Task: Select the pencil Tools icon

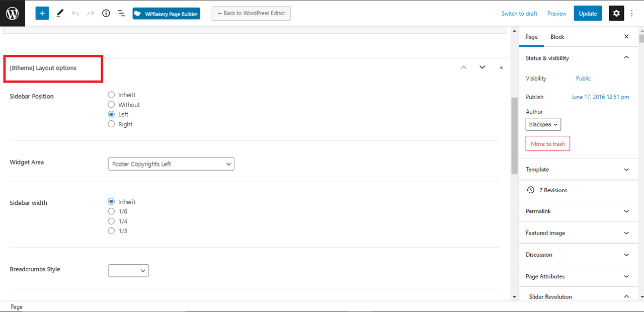Action: pos(60,14)
